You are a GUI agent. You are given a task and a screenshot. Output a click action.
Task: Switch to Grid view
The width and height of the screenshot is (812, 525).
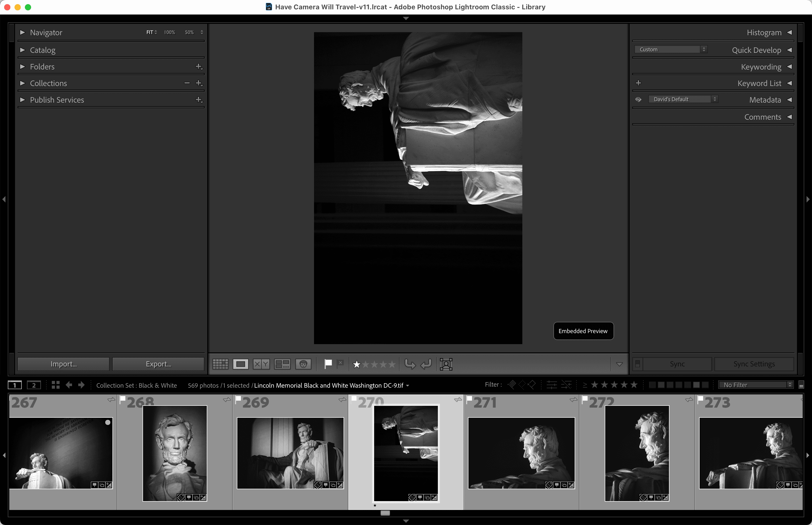[220, 364]
